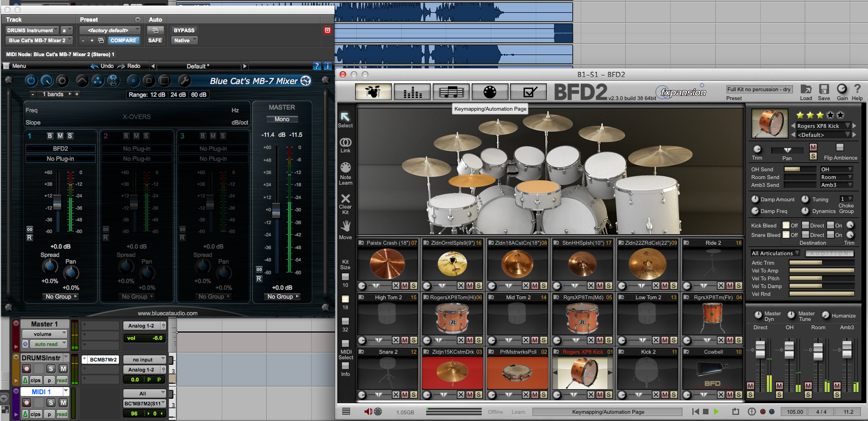Open the Blue Cat info icon
Viewport: 868px width, 421px height.
click(x=327, y=66)
